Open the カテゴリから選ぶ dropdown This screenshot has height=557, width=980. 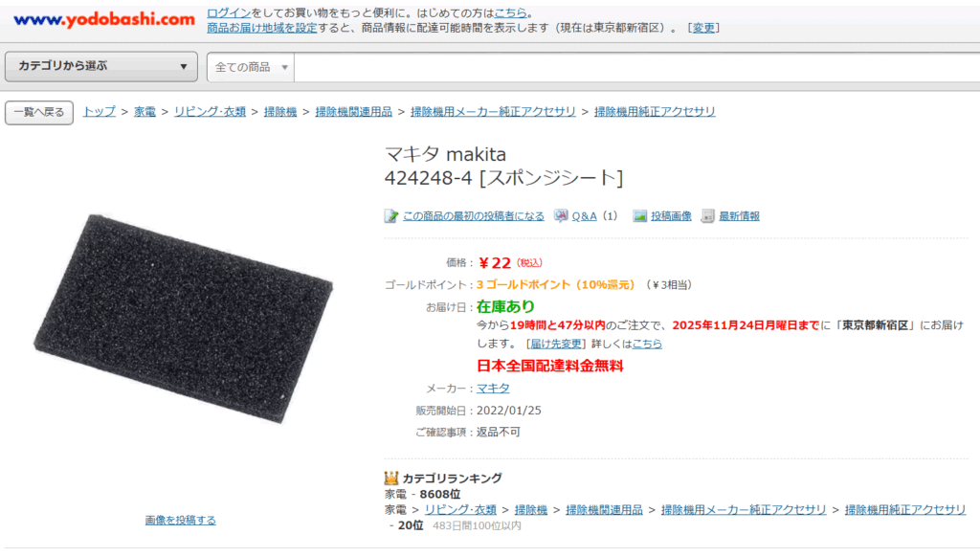click(x=101, y=66)
